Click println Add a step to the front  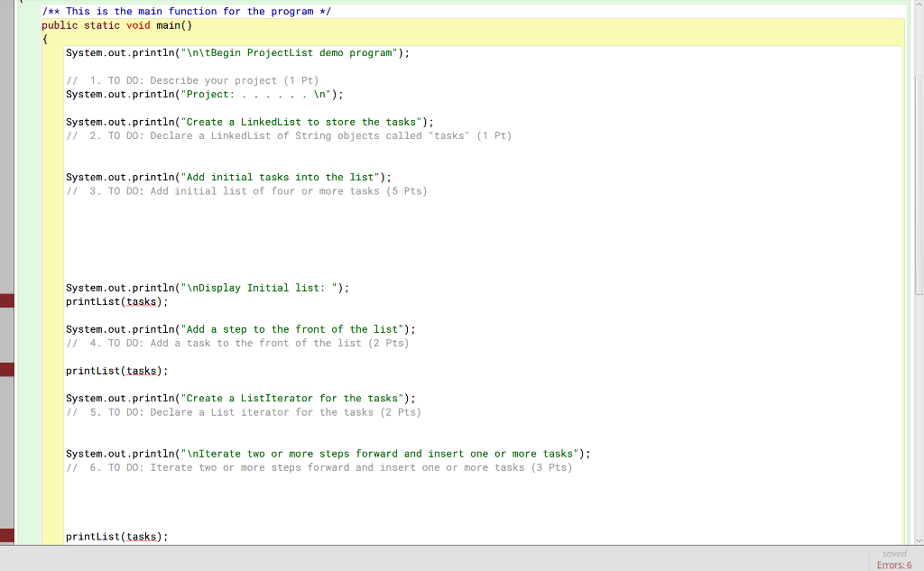(240, 329)
